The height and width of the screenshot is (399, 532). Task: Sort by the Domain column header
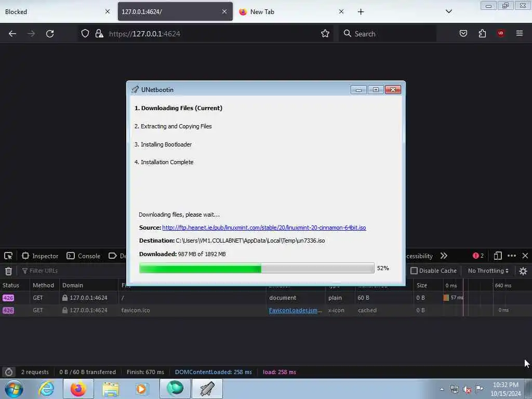pos(89,285)
